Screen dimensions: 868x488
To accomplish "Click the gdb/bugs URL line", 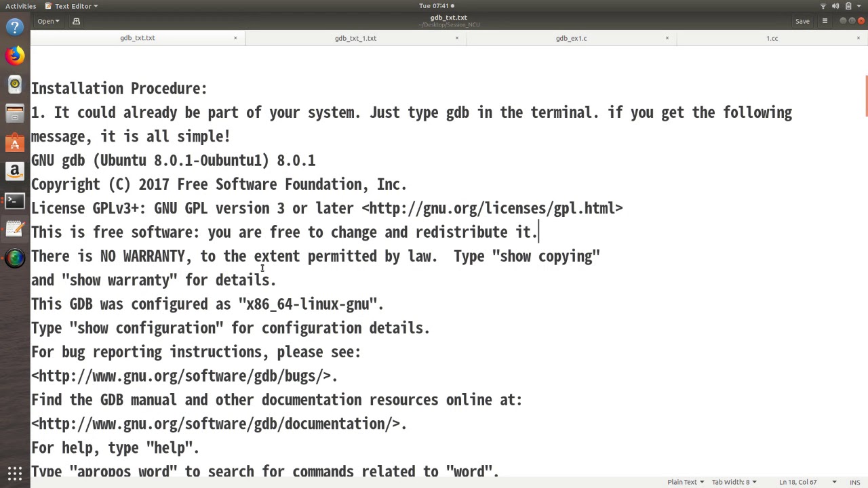I will [x=184, y=375].
